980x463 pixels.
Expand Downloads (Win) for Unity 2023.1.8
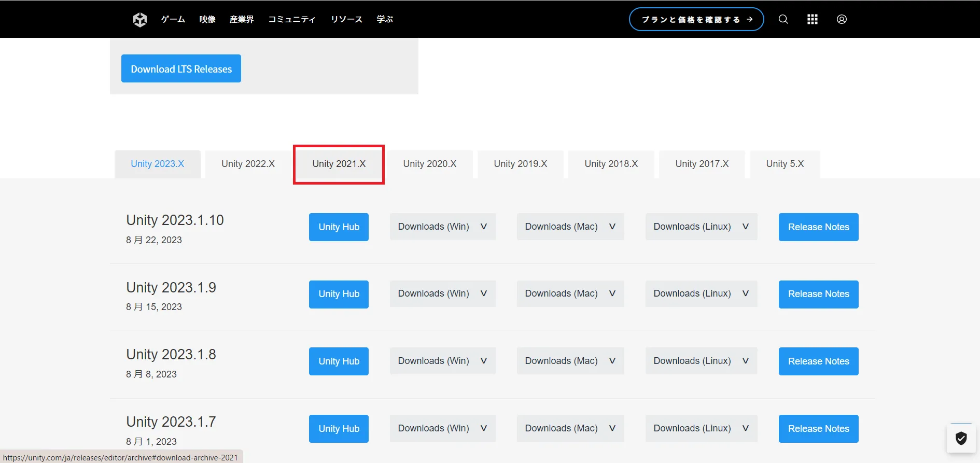442,361
